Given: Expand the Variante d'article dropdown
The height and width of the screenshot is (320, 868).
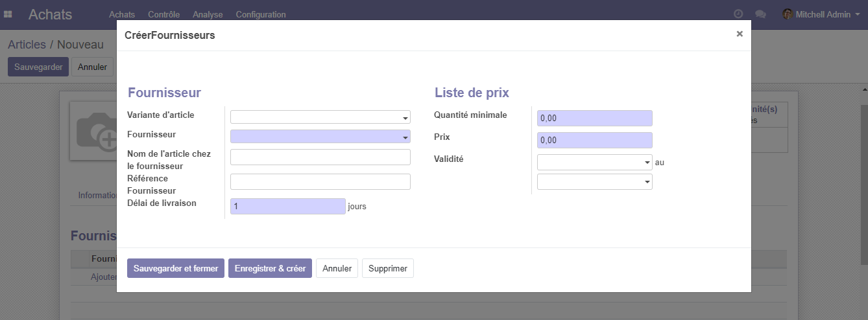Looking at the screenshot, I should point(320,117).
